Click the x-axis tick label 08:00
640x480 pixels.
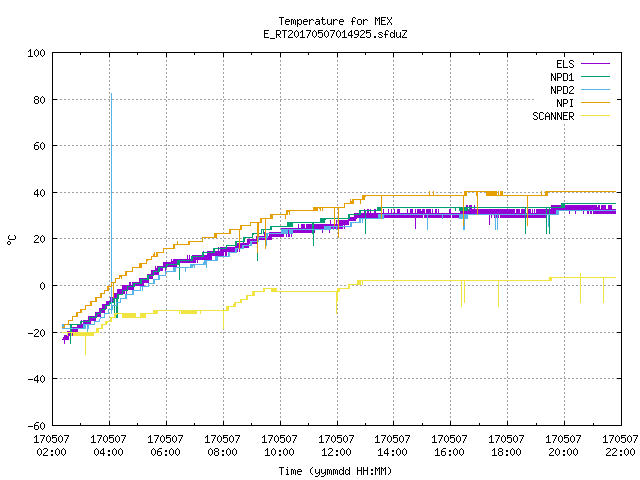222,452
